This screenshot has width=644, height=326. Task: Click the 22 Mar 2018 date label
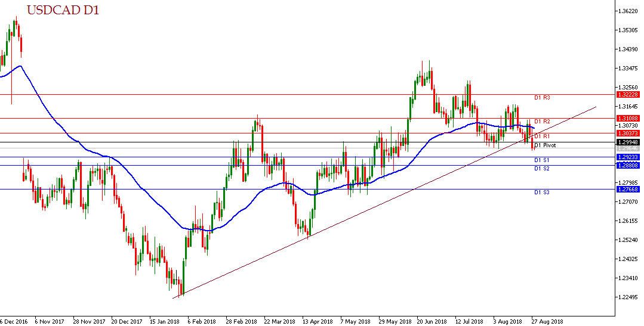(280, 321)
